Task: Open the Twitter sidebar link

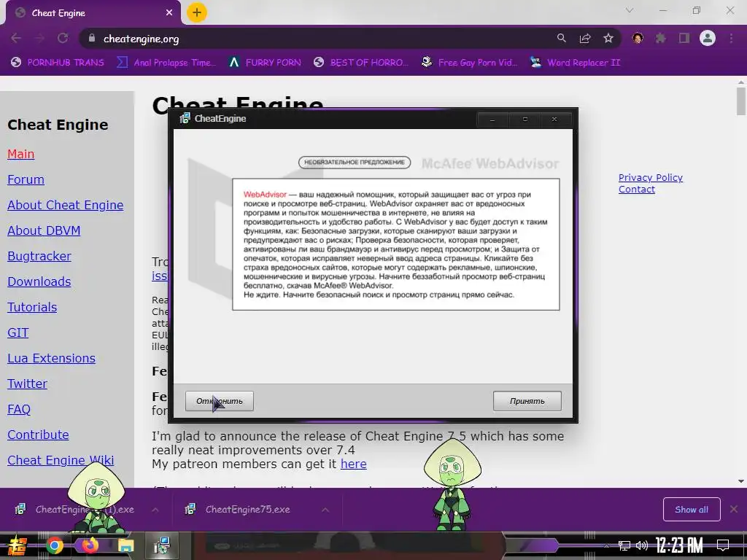Action: (27, 384)
